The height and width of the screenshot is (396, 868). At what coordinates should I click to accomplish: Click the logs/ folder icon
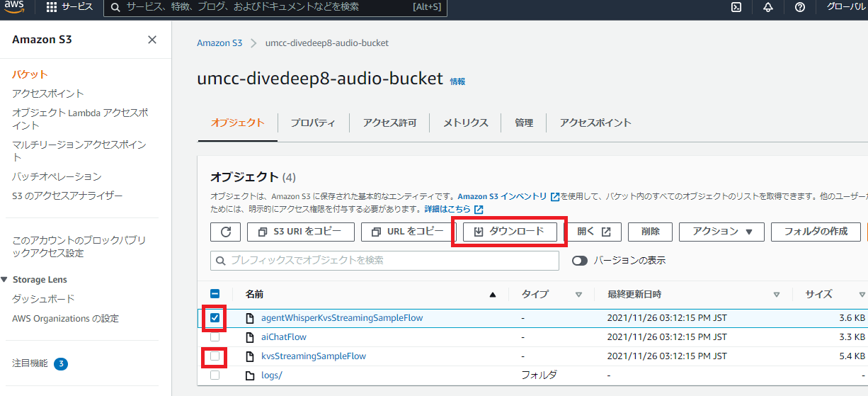coord(250,375)
